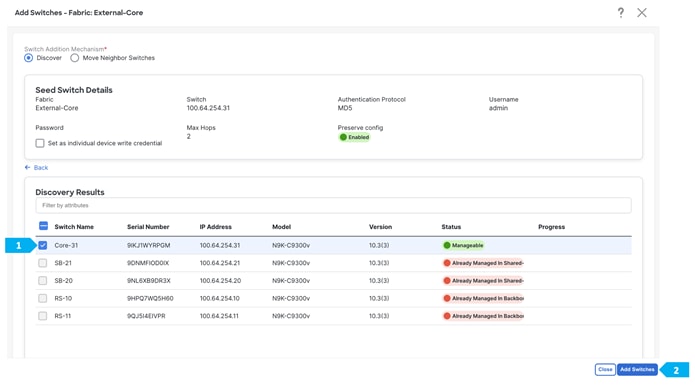Click RS-11 Already Managed status badge

483,316
